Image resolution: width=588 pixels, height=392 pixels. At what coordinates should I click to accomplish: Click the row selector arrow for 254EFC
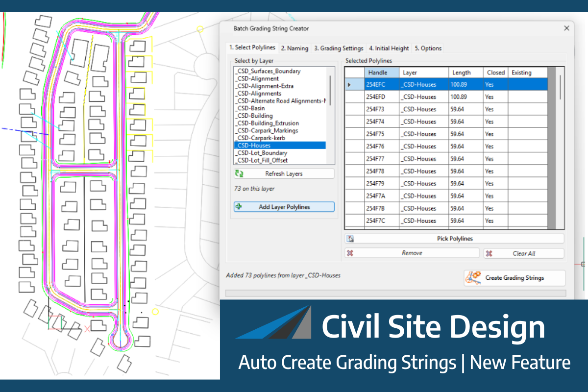click(349, 85)
